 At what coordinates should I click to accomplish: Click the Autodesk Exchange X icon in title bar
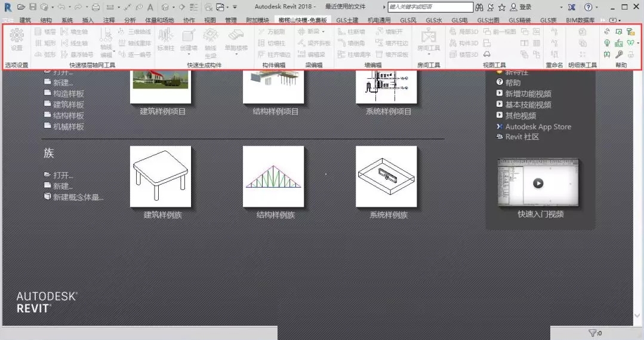point(572,7)
